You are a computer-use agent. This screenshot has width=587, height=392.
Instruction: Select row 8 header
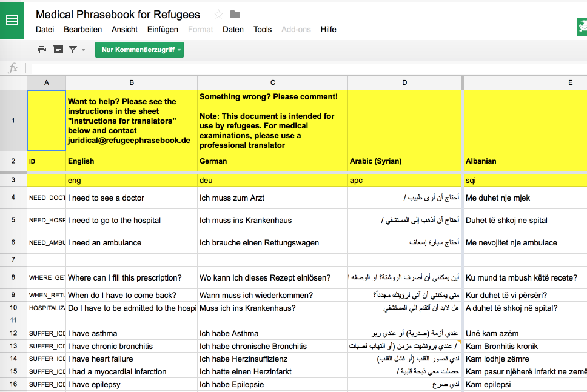(13, 278)
